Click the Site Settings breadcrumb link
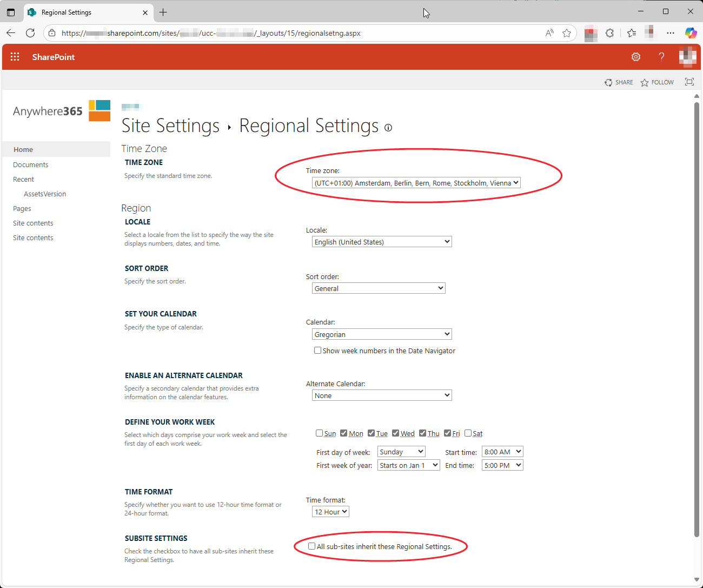Image resolution: width=703 pixels, height=588 pixels. 170,125
